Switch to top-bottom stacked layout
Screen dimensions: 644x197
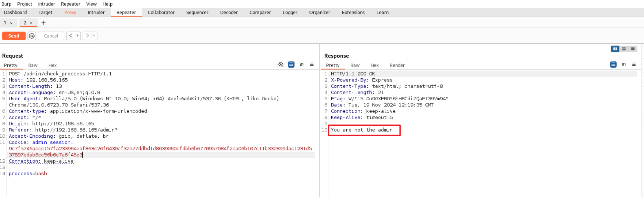point(624,49)
